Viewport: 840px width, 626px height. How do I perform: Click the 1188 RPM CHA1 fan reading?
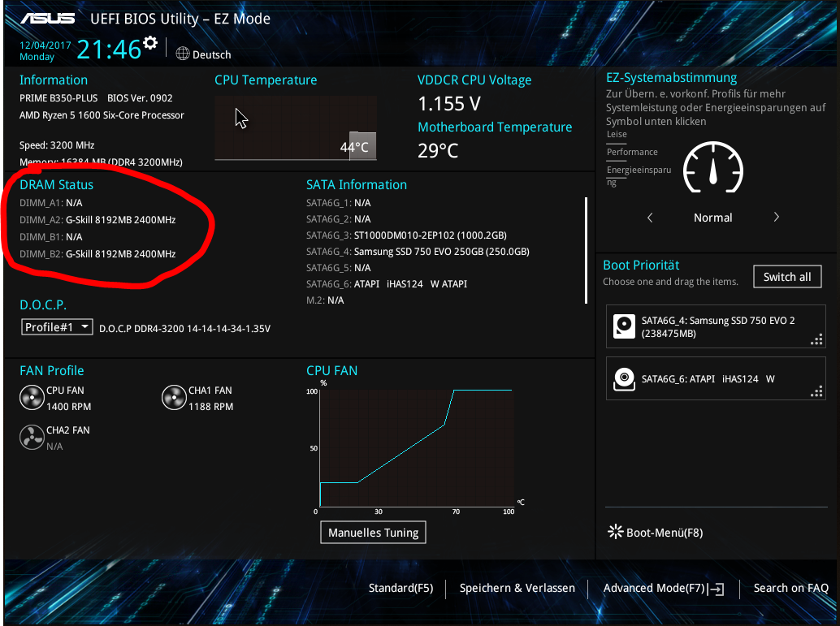pyautogui.click(x=210, y=407)
